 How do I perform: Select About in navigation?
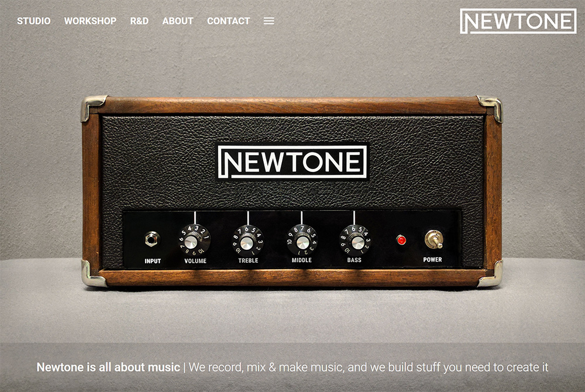(178, 21)
